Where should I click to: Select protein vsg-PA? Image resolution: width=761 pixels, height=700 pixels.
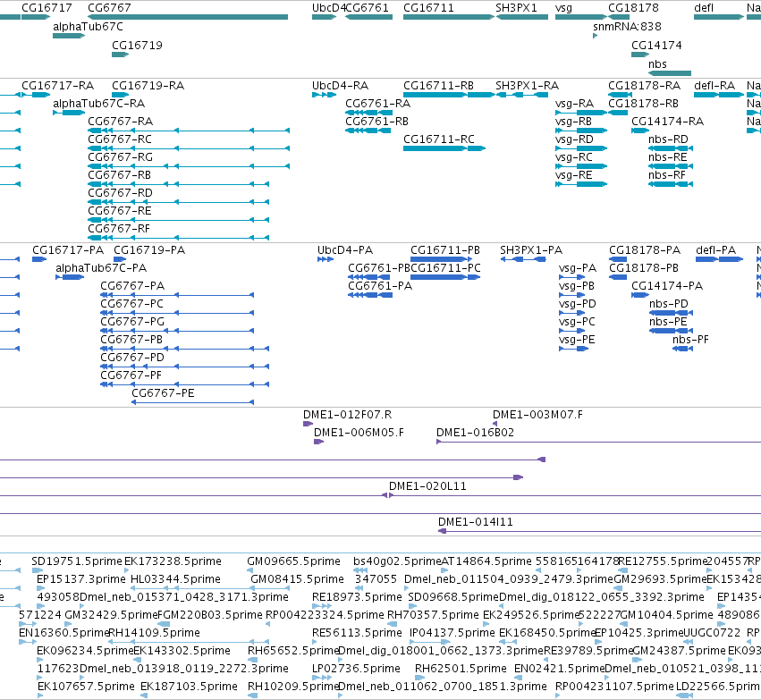[578, 268]
